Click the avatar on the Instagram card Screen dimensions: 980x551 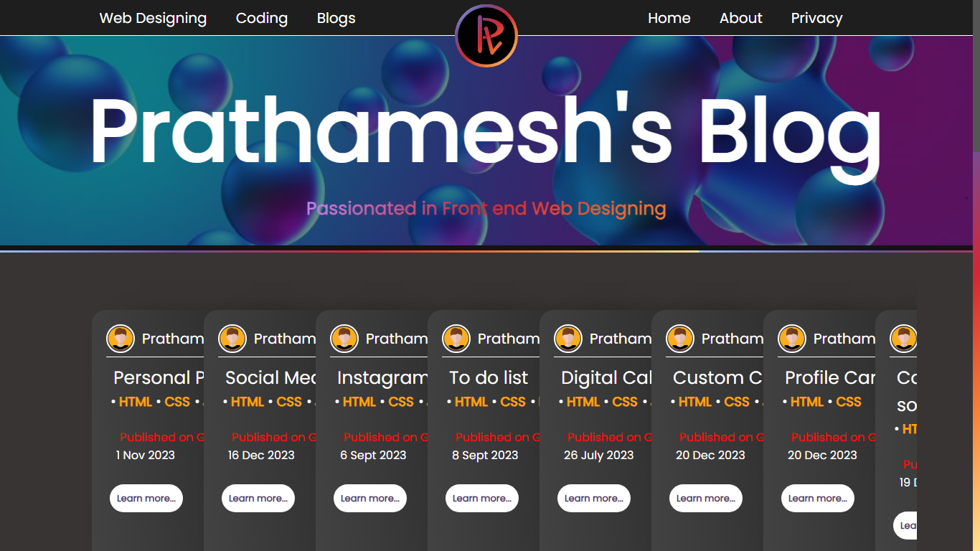point(344,339)
